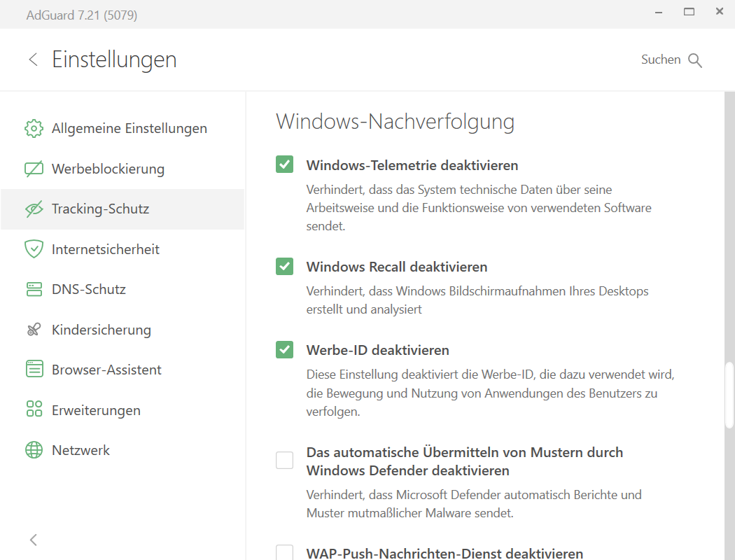Click the vertical scrollbar thumb

729,395
